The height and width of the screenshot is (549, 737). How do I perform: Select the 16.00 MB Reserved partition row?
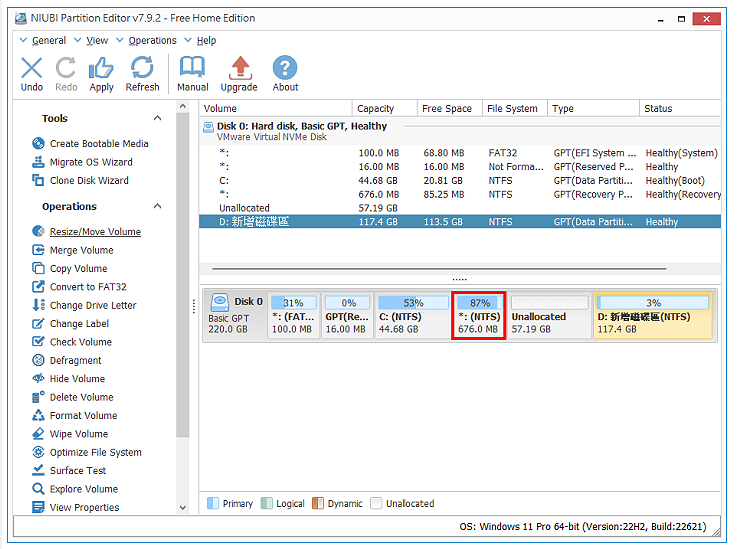pos(460,166)
